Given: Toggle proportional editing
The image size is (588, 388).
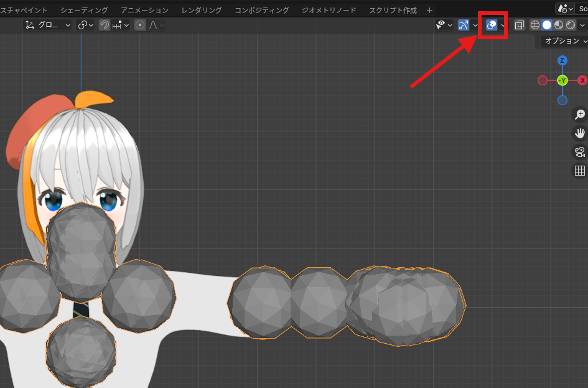Looking at the screenshot, I should pyautogui.click(x=140, y=25).
